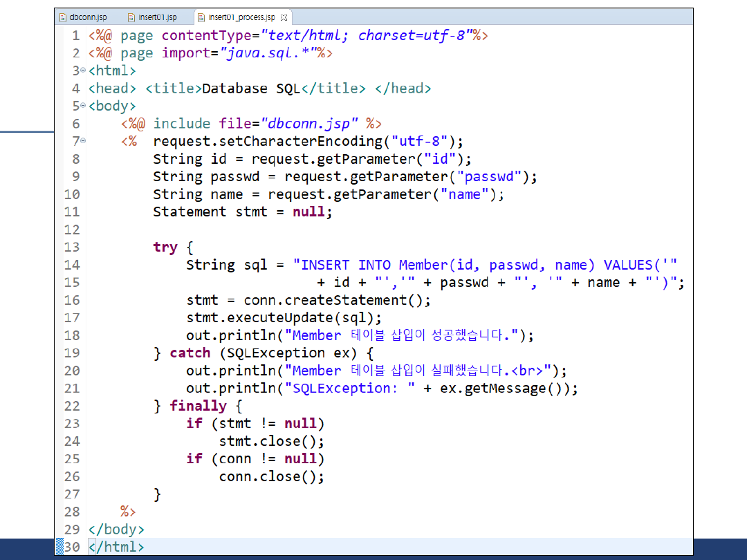Click line number 19 in the gutter
Viewport: 747px width, 560px height.
coord(72,353)
